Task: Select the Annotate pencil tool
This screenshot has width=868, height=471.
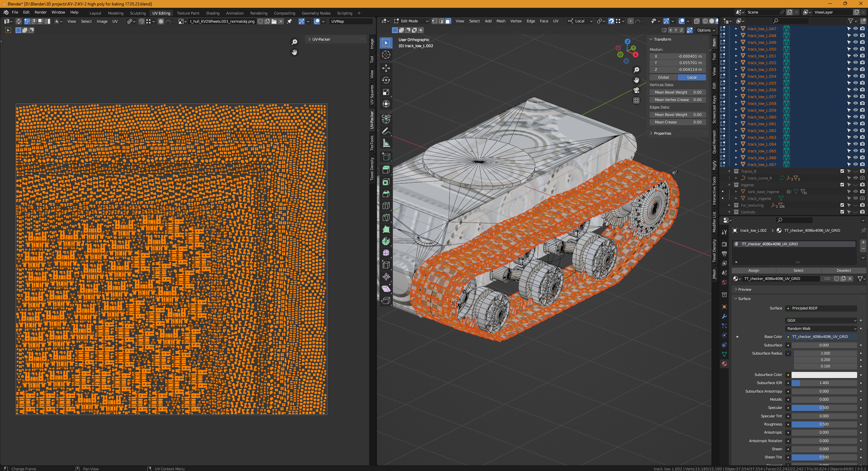Action: 386,131
